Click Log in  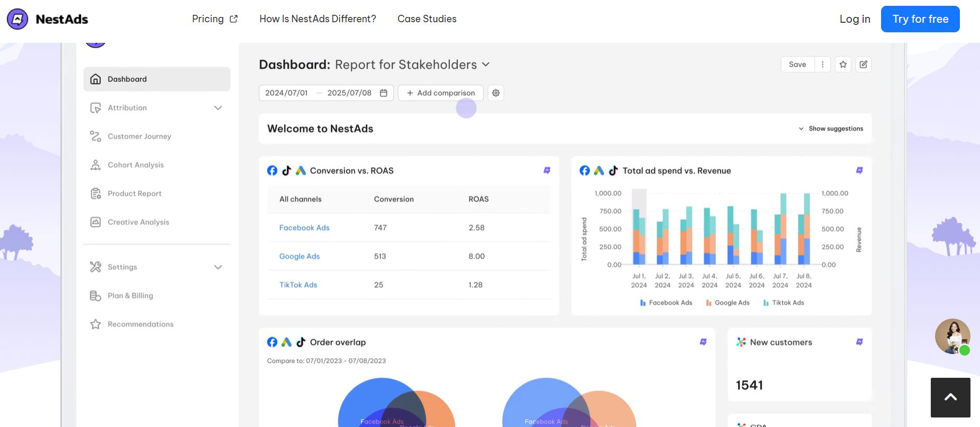[x=855, y=19]
